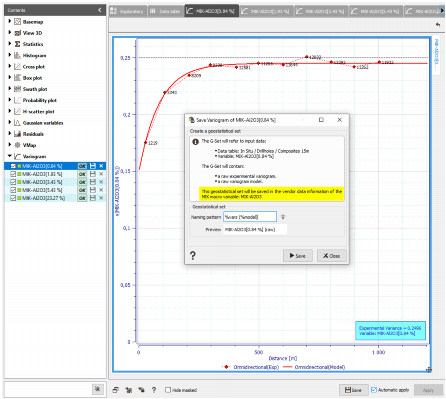Open naming pattern options icon beside input
The height and width of the screenshot is (399, 446).
pos(283,217)
